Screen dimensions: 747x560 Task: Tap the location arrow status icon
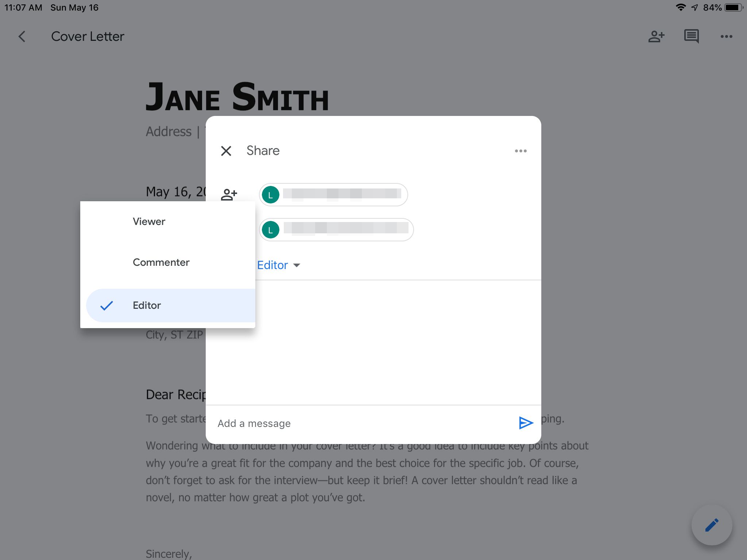[695, 8]
